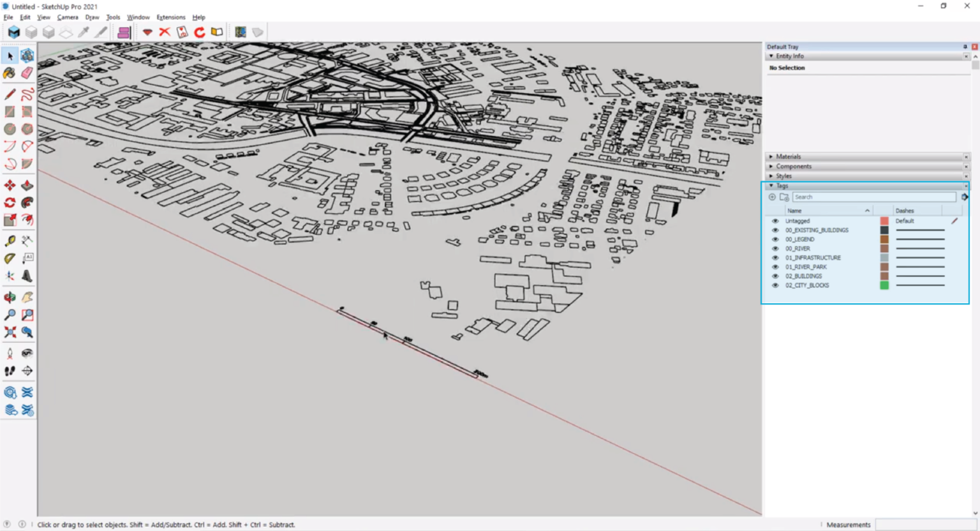Select the Rotate tool
Image resolution: width=980 pixels, height=531 pixels.
(x=10, y=202)
